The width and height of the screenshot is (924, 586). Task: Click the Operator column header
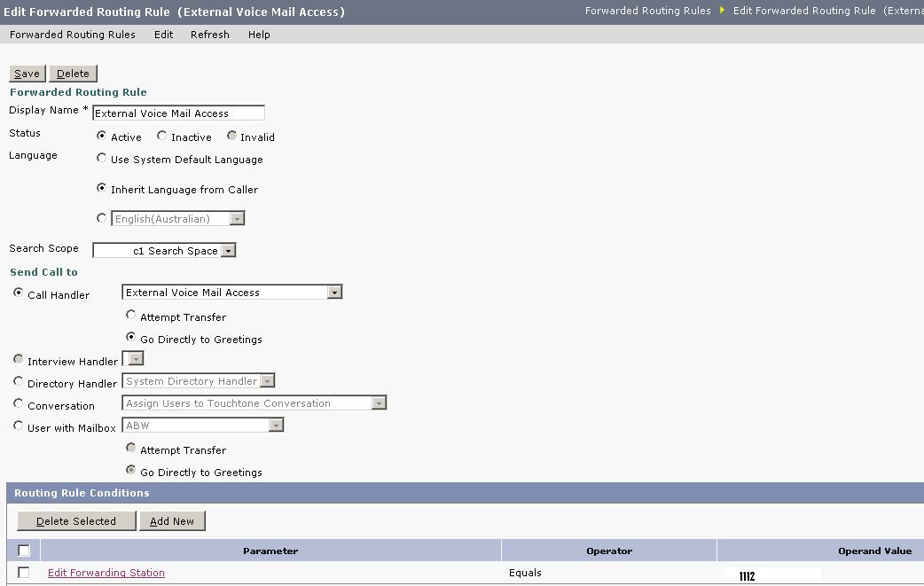coord(609,551)
